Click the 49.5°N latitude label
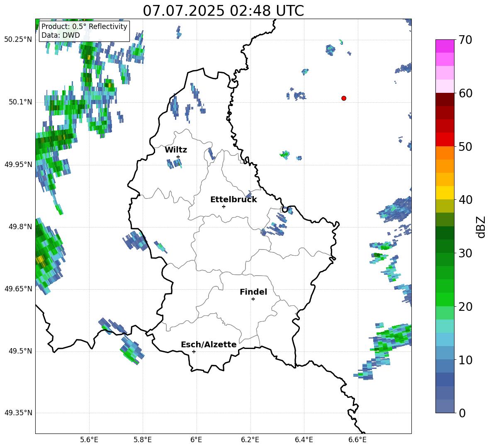The image size is (491, 448). tap(20, 351)
